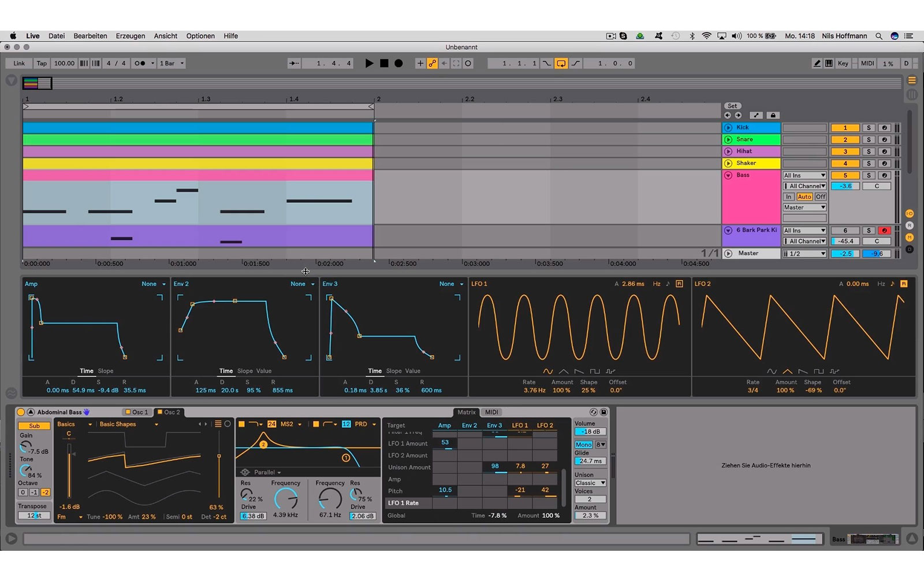This screenshot has height=582, width=924.
Task: Click the tempo field showing 100.00
Action: pos(64,64)
